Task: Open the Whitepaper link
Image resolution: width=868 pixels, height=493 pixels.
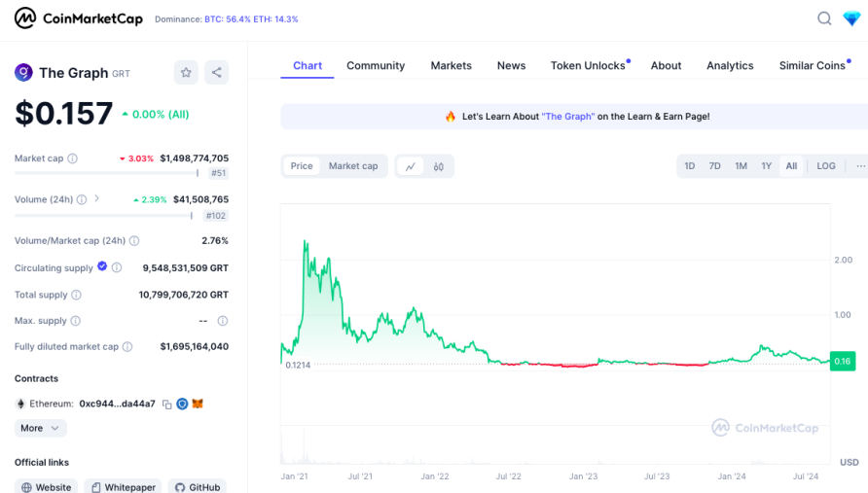Action: pos(123,487)
